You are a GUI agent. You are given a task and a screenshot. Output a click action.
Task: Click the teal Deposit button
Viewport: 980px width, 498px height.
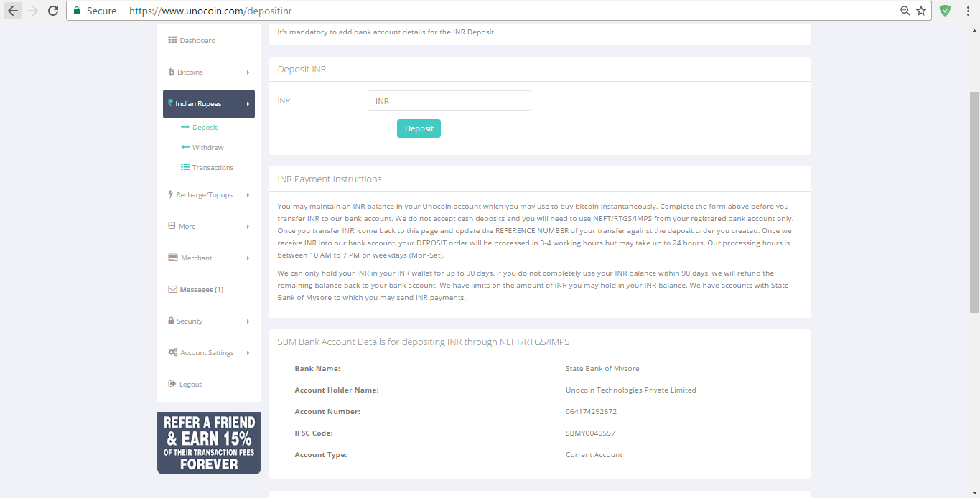[419, 128]
